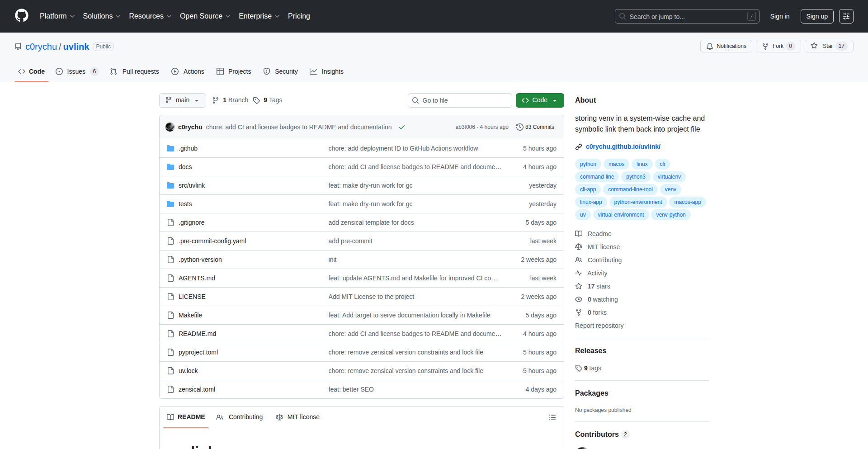Image resolution: width=868 pixels, height=449 pixels.
Task: Switch to the Issues tab
Action: click(x=76, y=71)
